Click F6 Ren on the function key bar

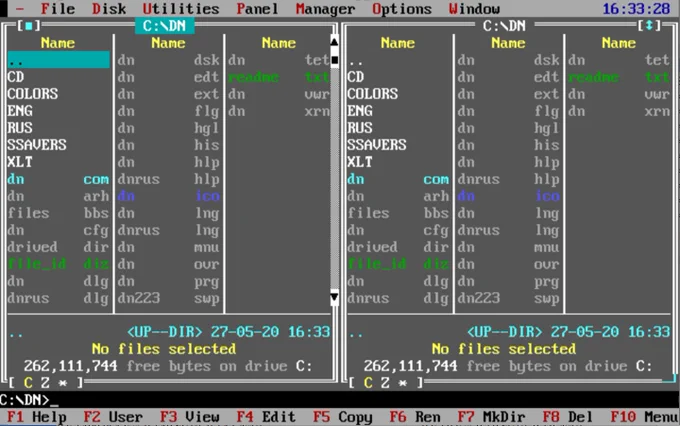tap(415, 417)
